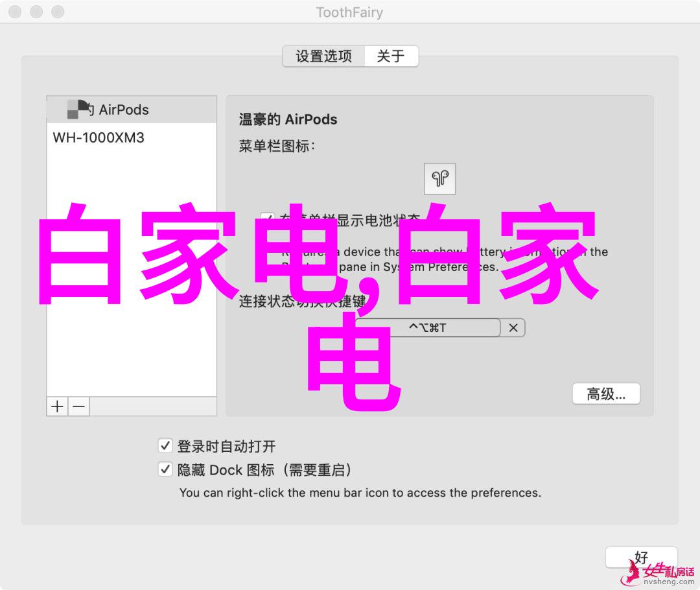Remove selected device with minus button
The image size is (700, 590).
[x=78, y=407]
